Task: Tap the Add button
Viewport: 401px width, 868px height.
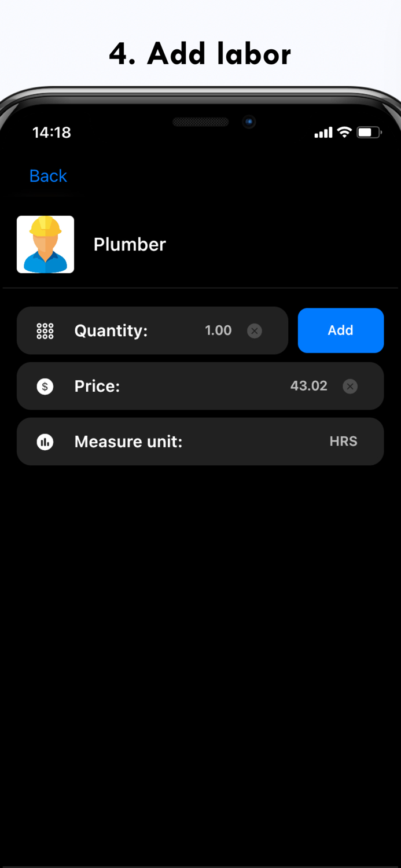Action: [341, 330]
